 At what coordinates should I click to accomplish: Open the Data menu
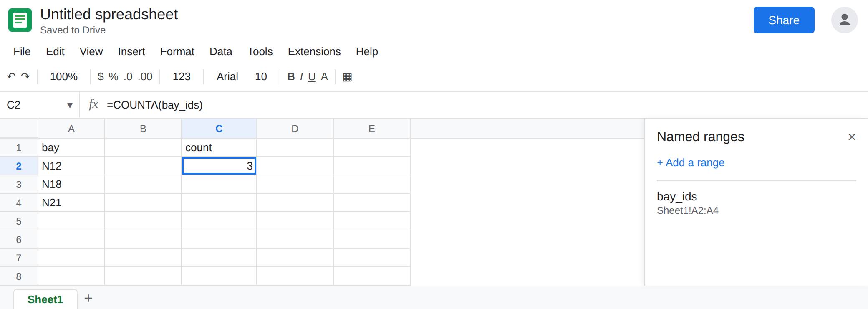pos(221,51)
